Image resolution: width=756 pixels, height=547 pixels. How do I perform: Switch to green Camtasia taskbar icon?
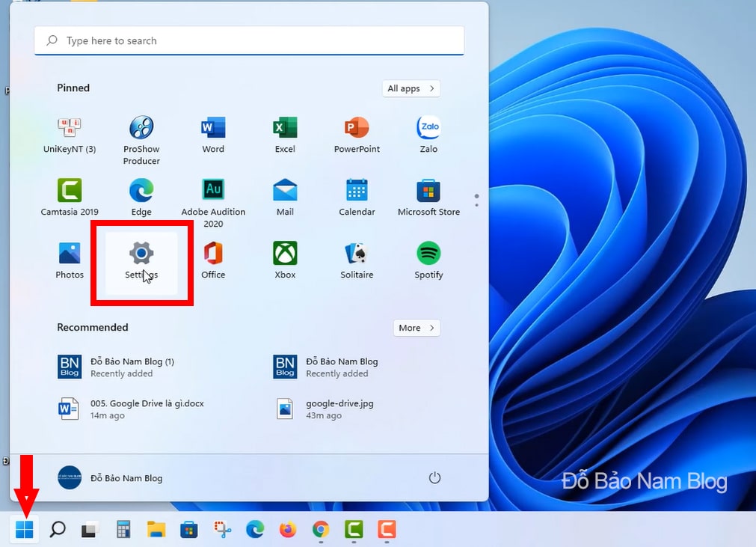354,529
